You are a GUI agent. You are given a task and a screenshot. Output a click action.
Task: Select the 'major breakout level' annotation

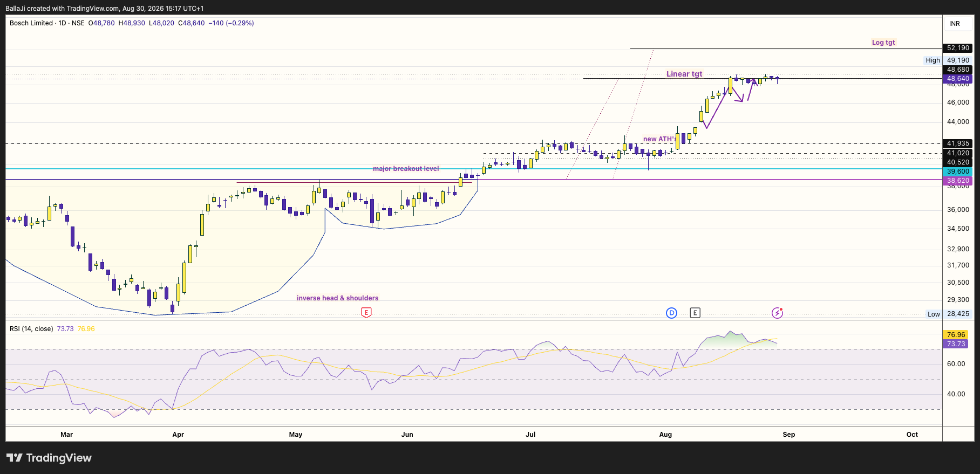click(x=406, y=169)
